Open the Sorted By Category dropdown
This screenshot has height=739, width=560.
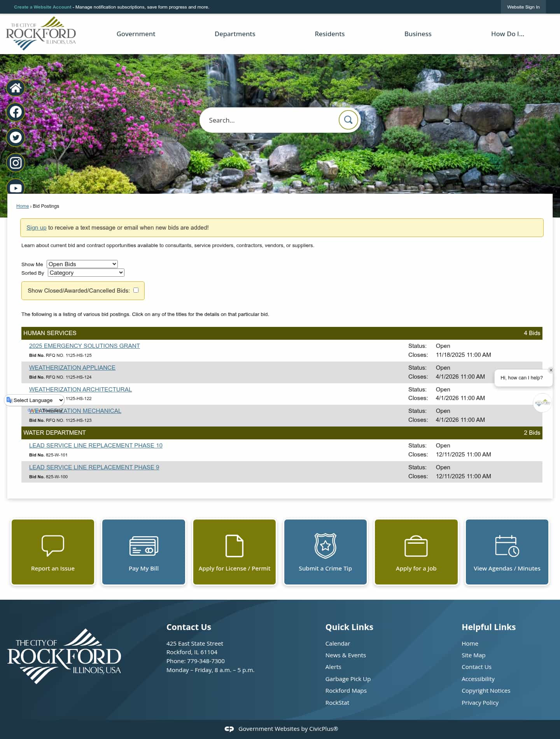tap(86, 272)
